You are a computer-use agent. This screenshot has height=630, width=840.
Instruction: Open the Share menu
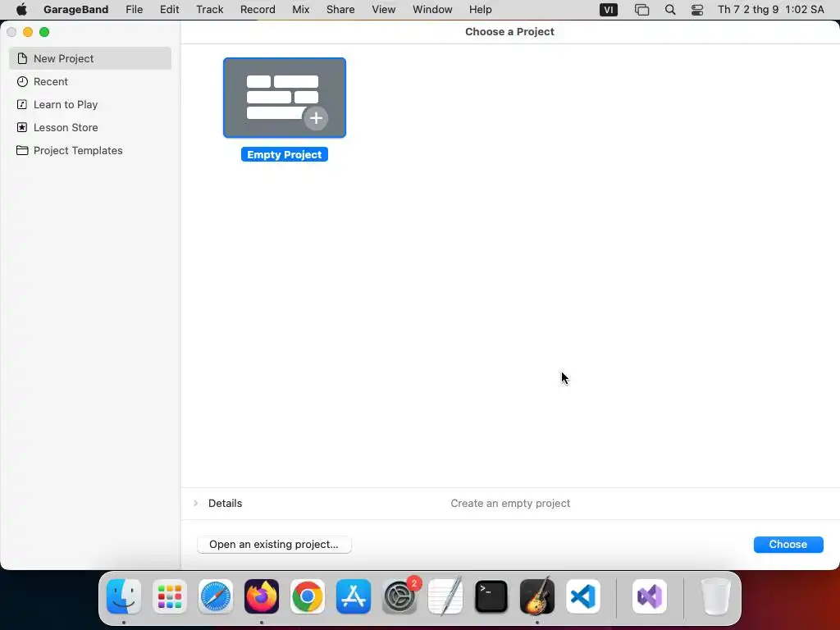click(x=340, y=10)
